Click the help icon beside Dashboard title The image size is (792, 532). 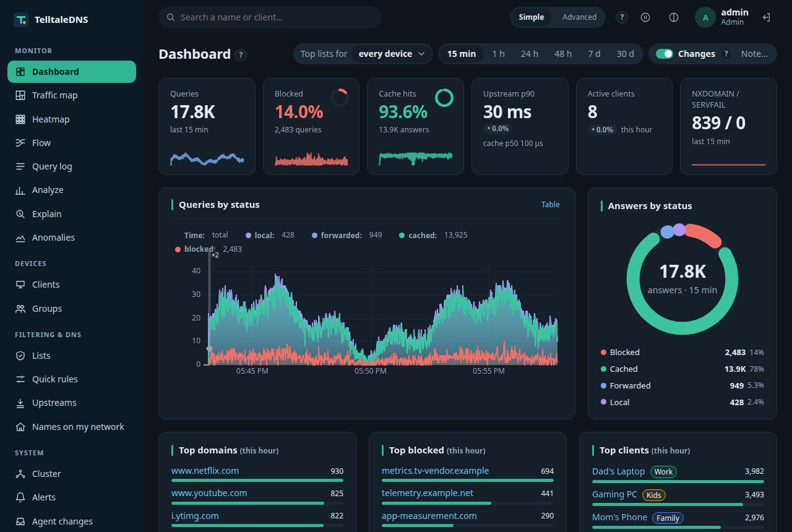[241, 54]
